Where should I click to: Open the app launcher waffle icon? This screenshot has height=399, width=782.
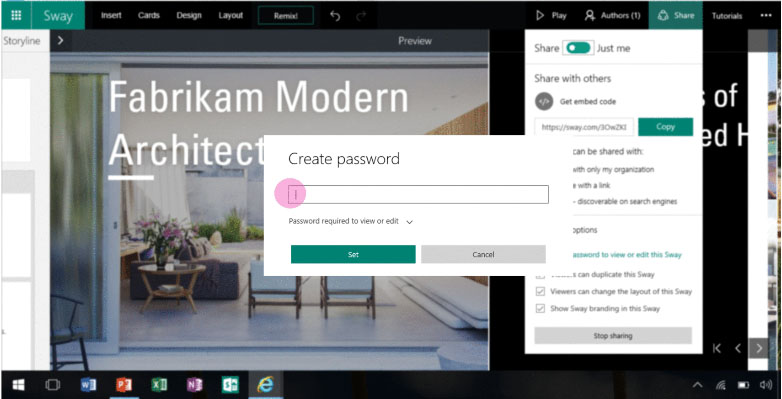click(16, 15)
